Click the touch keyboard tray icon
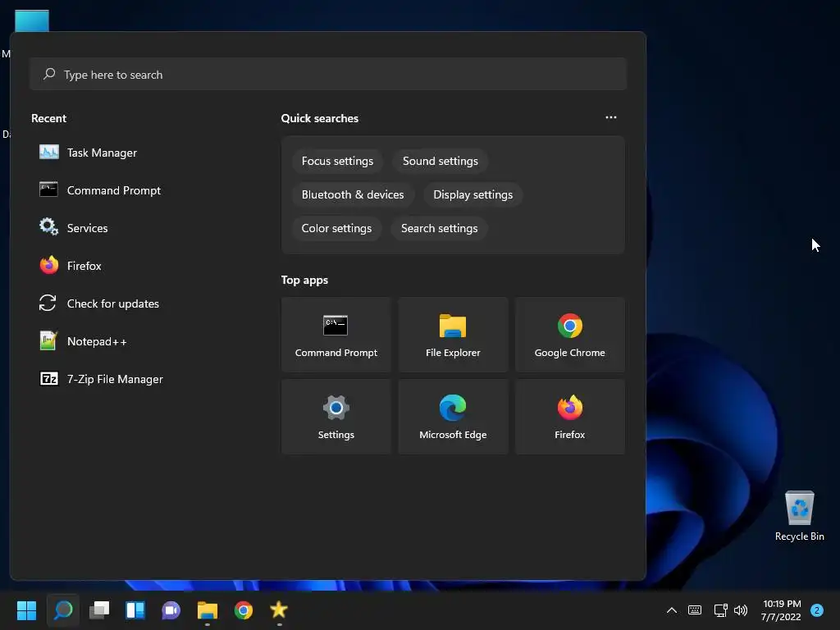 pyautogui.click(x=695, y=610)
